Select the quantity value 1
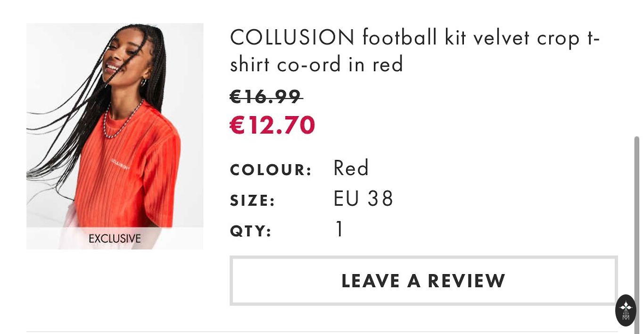644x334 pixels. pyautogui.click(x=339, y=230)
